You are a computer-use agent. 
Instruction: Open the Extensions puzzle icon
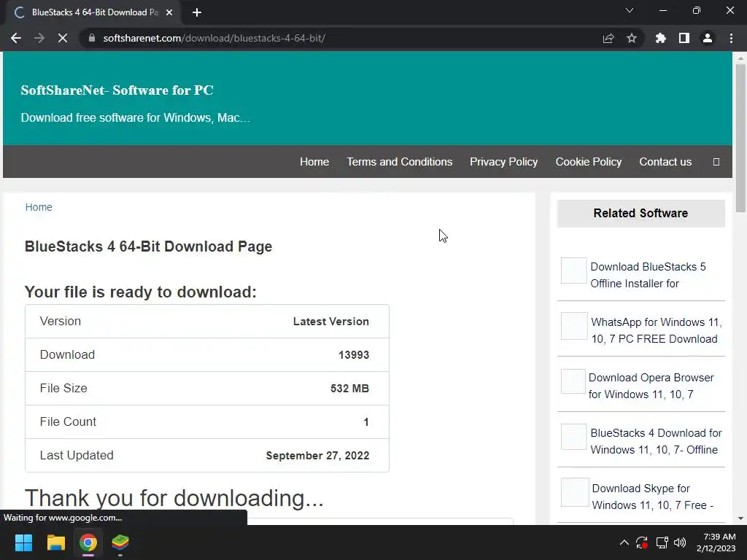tap(661, 38)
